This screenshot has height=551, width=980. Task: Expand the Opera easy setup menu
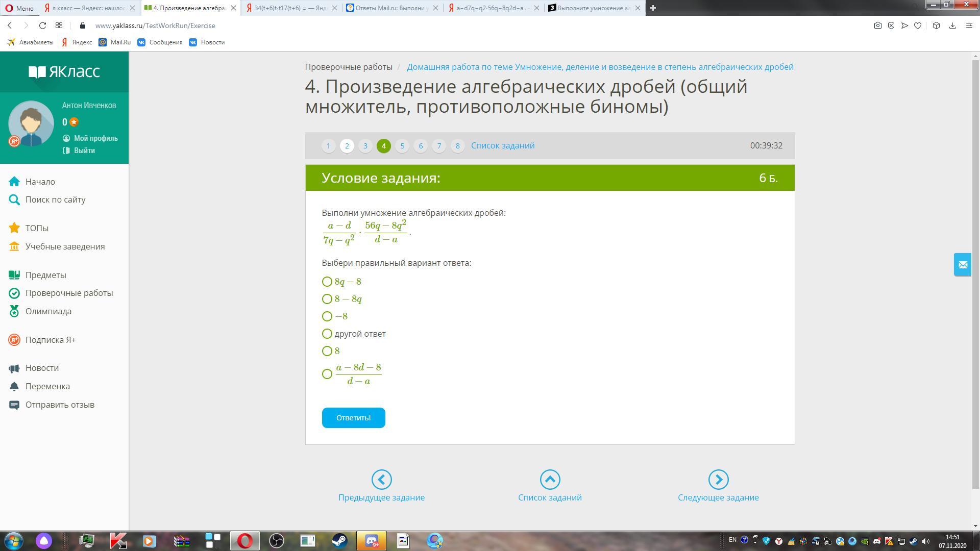click(969, 26)
